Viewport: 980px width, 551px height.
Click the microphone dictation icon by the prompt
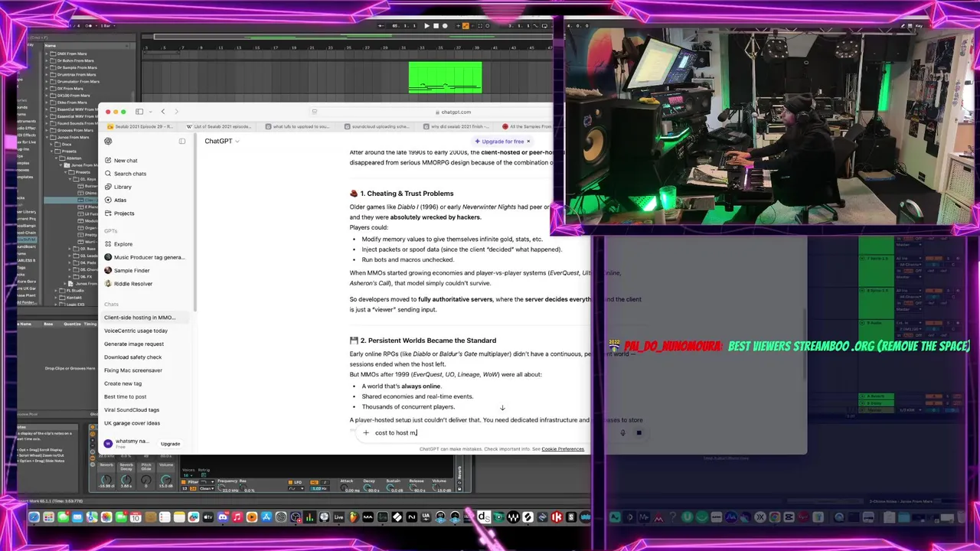pyautogui.click(x=622, y=433)
